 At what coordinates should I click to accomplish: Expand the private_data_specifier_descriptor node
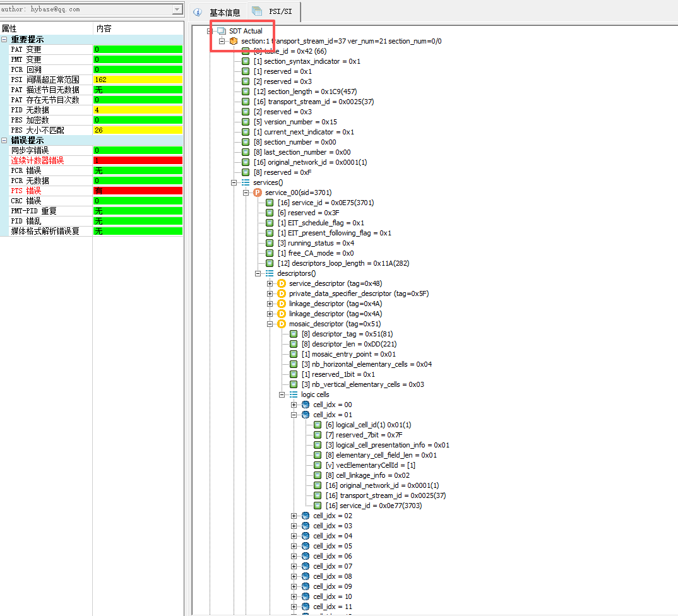[270, 293]
